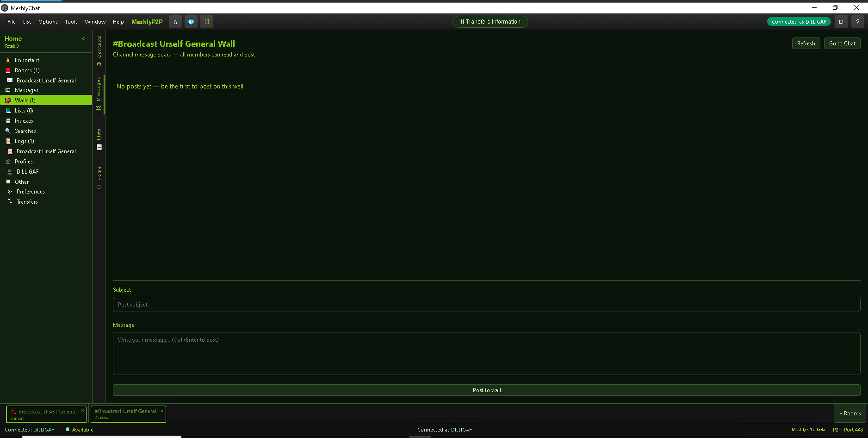The image size is (868, 438).
Task: Collapse the Home sidebar with double chevron
Action: click(84, 38)
